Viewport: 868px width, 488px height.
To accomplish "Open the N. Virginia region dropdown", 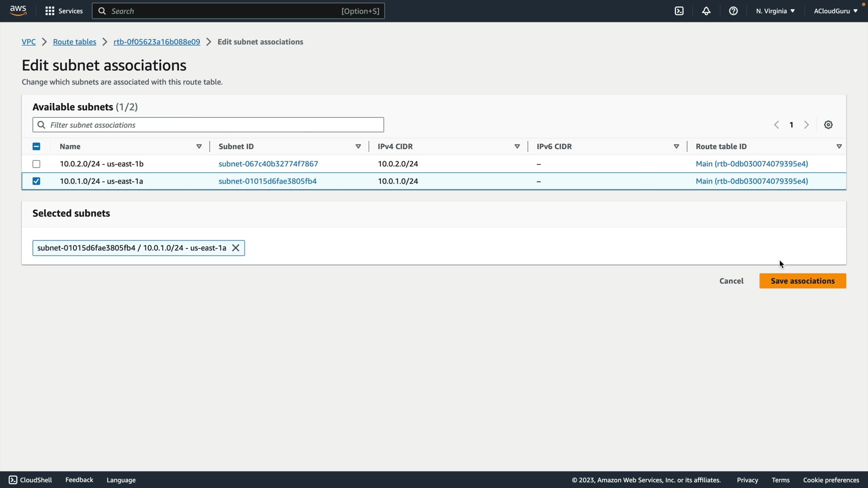I will tap(775, 11).
